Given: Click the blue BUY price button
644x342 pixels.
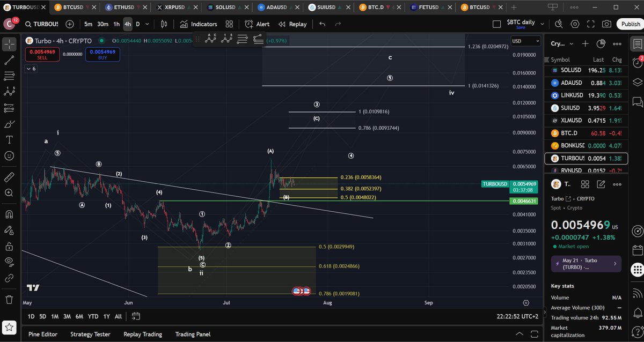Looking at the screenshot, I should click(x=102, y=54).
